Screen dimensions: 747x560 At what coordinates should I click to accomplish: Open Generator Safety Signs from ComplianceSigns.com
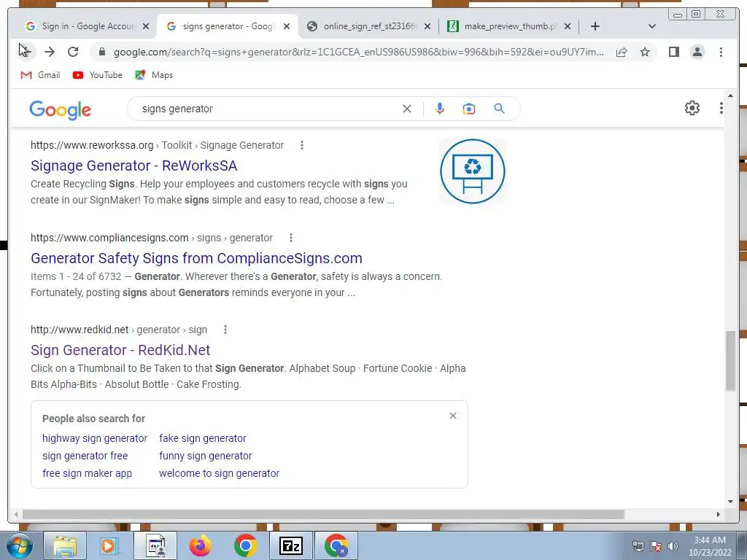click(x=196, y=258)
